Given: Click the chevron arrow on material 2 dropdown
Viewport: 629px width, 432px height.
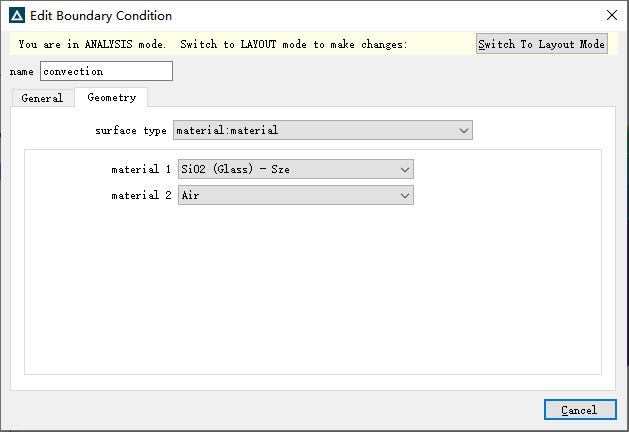Looking at the screenshot, I should click(405, 196).
